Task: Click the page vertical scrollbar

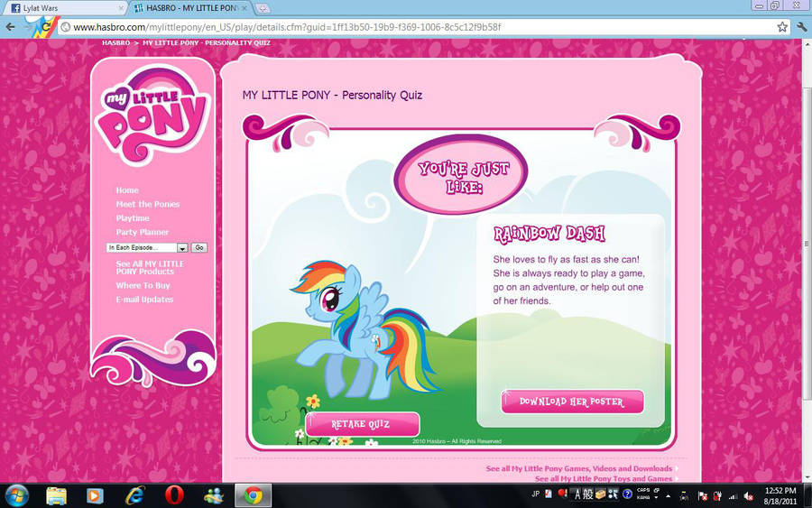Action: (x=807, y=244)
